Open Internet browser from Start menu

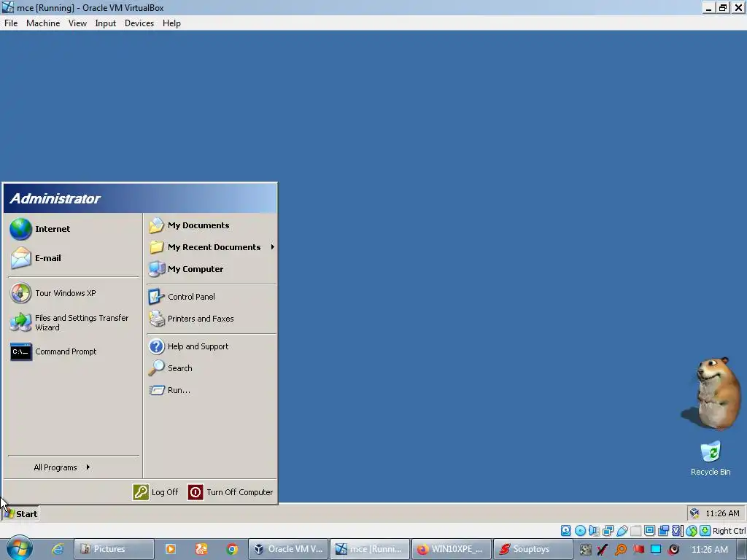click(40, 229)
